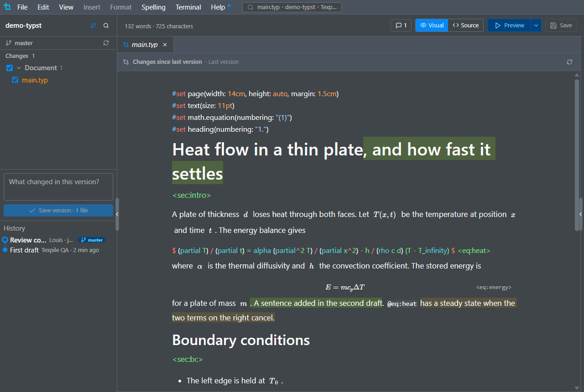The height and width of the screenshot is (392, 584).
Task: Refresh the master branch sync icon
Action: 106,43
